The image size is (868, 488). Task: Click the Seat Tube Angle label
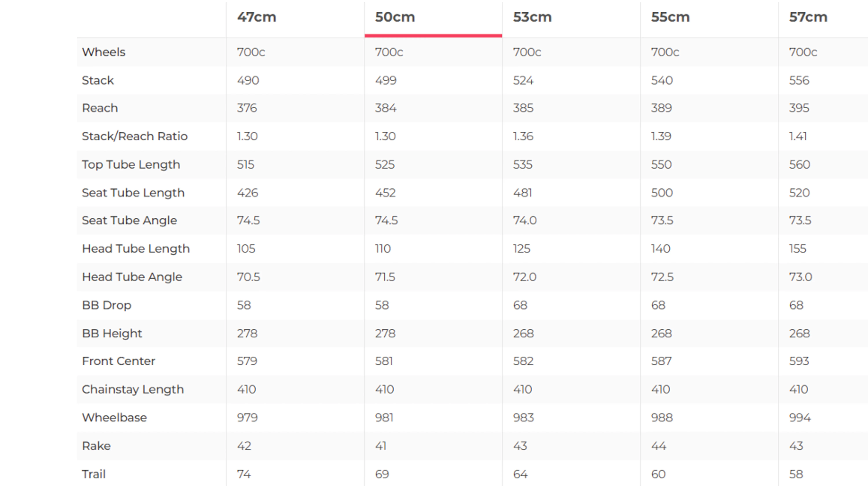tap(129, 221)
